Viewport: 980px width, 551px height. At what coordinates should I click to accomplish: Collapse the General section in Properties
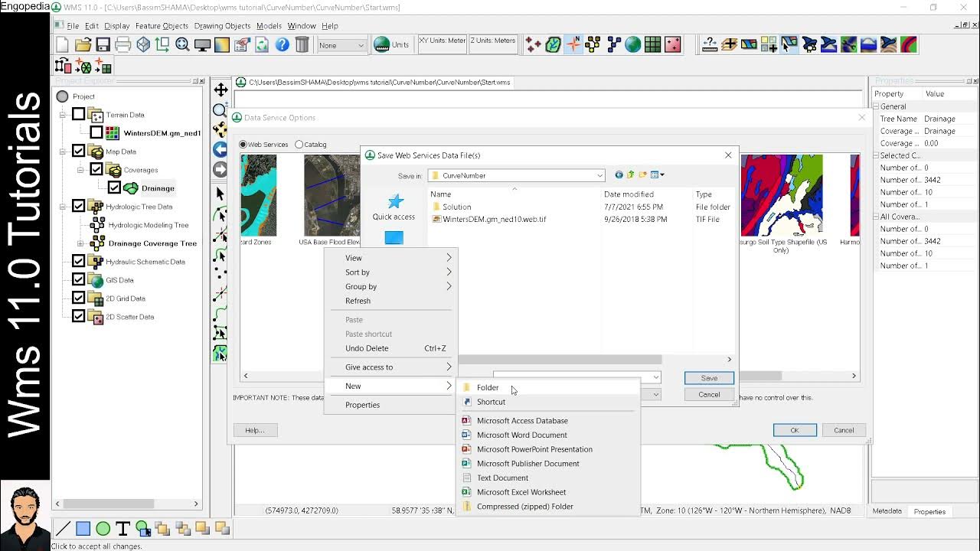pos(877,106)
